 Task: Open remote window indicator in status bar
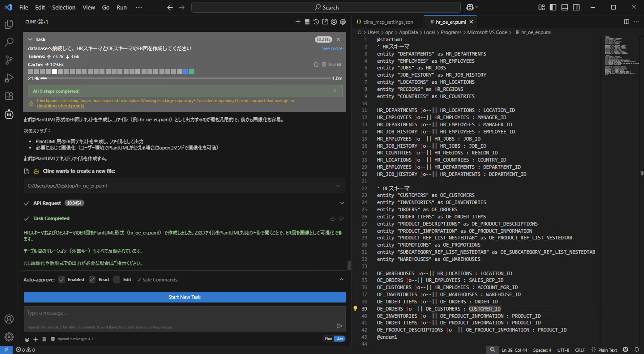click(6, 350)
